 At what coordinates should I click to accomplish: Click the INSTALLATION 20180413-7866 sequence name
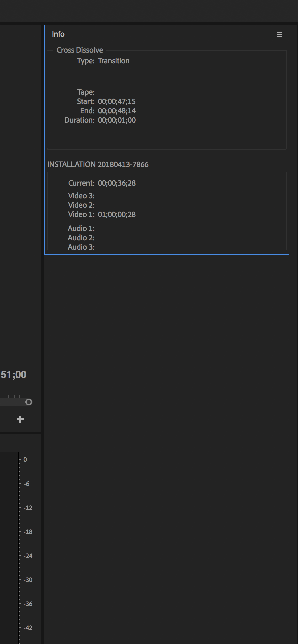[98, 164]
